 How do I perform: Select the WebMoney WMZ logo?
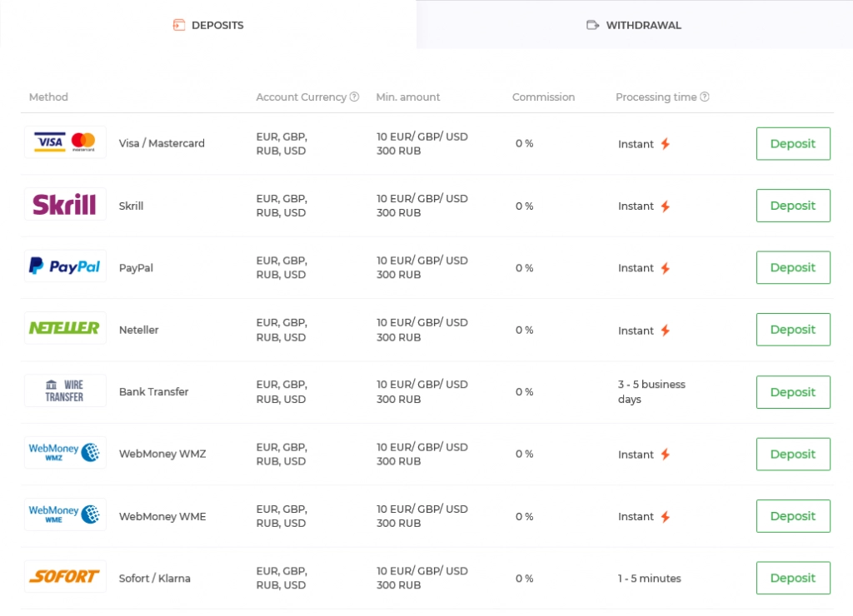(x=65, y=452)
